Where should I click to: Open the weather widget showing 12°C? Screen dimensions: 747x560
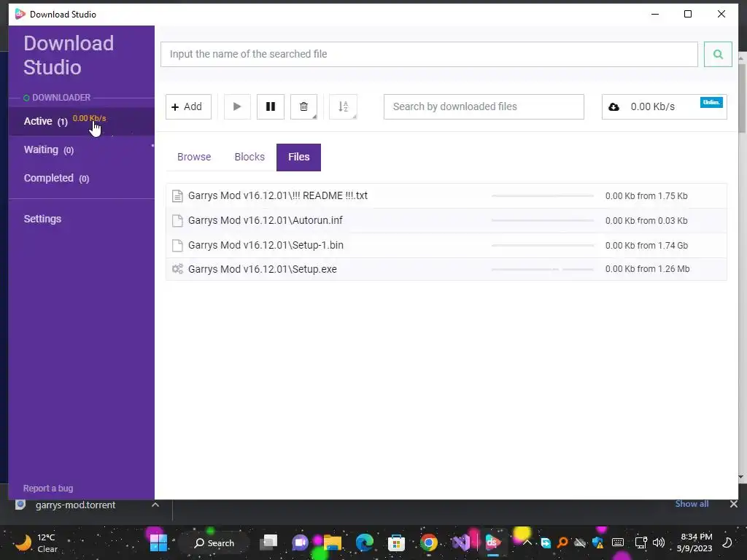point(37,542)
